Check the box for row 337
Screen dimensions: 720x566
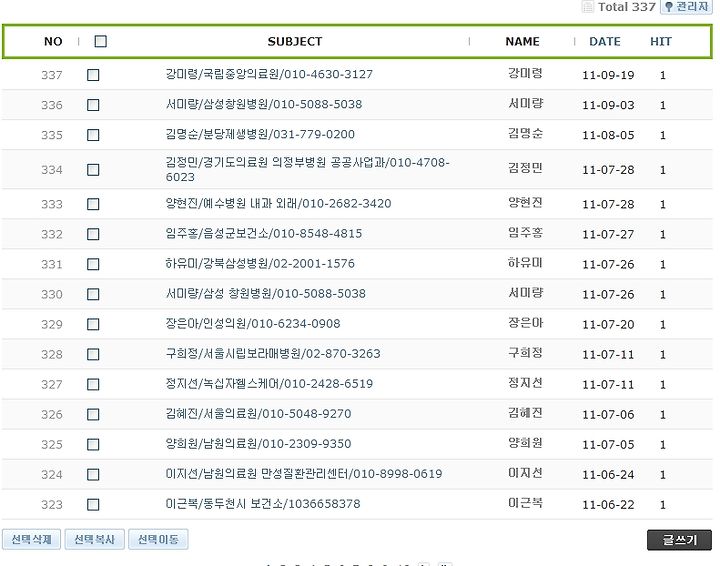tap(93, 75)
